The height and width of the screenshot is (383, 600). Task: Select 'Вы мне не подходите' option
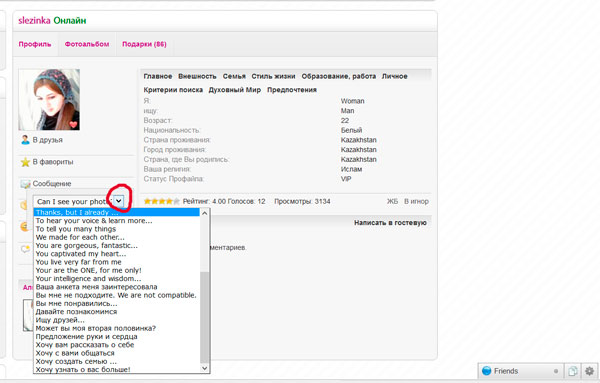point(117,295)
